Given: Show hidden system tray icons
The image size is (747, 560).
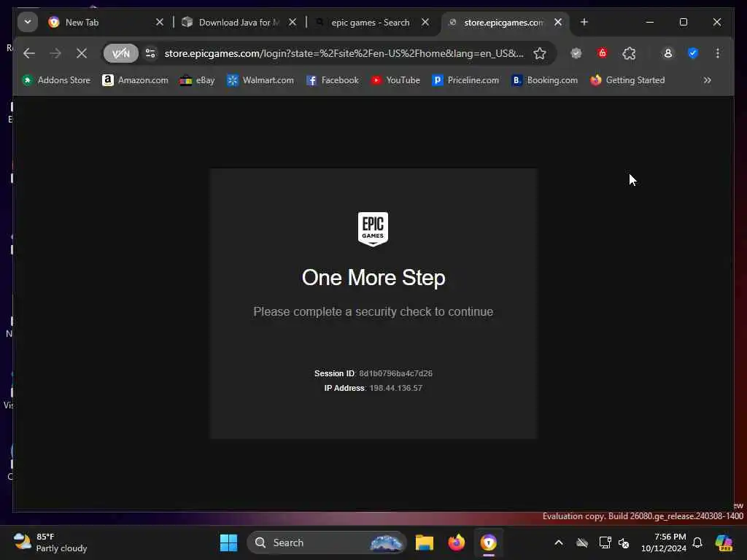Looking at the screenshot, I should tap(559, 542).
